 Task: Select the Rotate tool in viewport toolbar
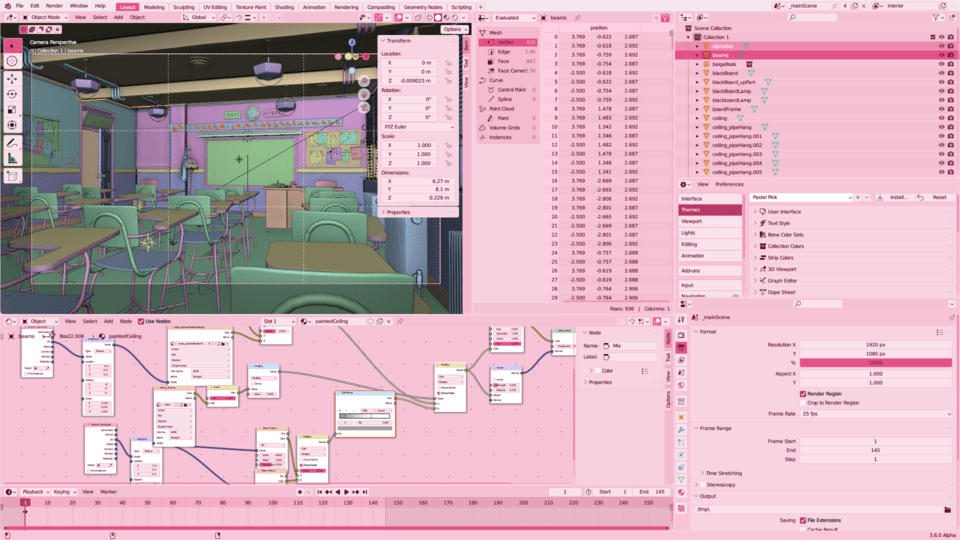coord(12,94)
